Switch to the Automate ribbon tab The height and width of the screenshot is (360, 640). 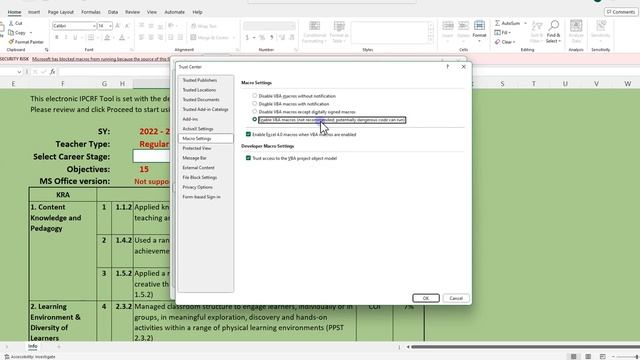[x=174, y=12]
